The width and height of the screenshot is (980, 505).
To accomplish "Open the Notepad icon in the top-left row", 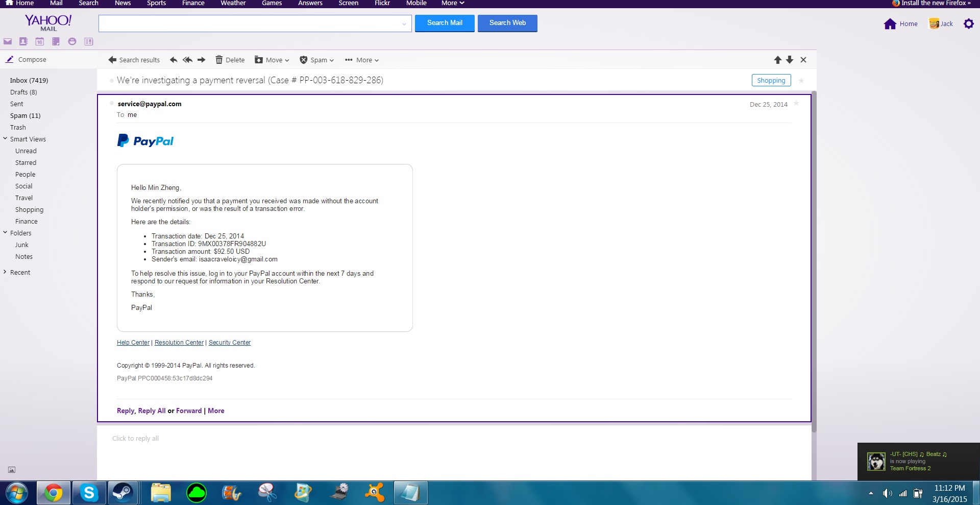I will point(56,41).
